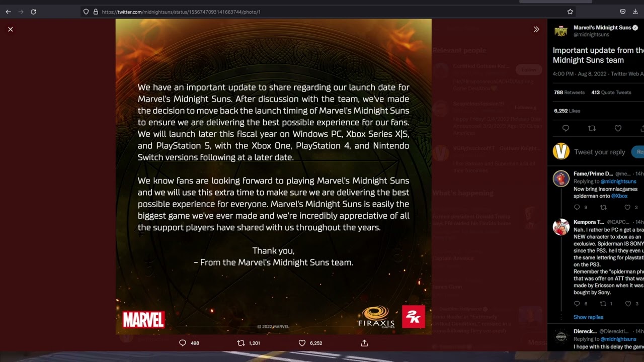The width and height of the screenshot is (644, 362).
Task: Click the yellow V user avatar
Action: click(561, 151)
